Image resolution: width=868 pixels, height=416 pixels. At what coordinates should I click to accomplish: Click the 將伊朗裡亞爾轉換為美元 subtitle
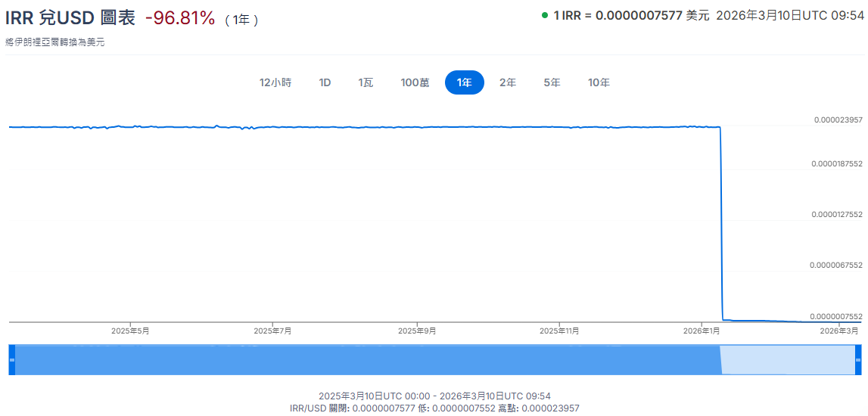coord(54,42)
